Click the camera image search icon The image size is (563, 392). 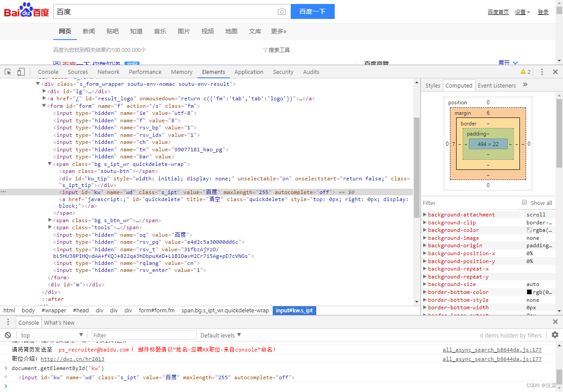[282, 11]
